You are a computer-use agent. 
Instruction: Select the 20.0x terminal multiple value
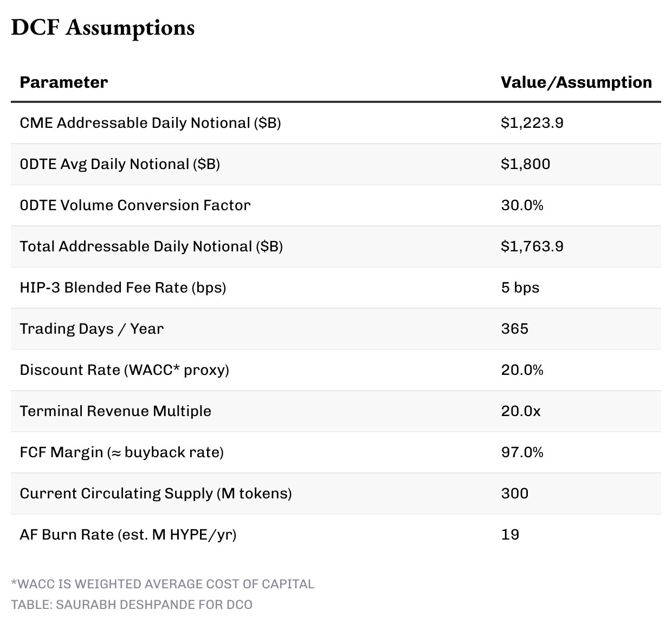[520, 411]
